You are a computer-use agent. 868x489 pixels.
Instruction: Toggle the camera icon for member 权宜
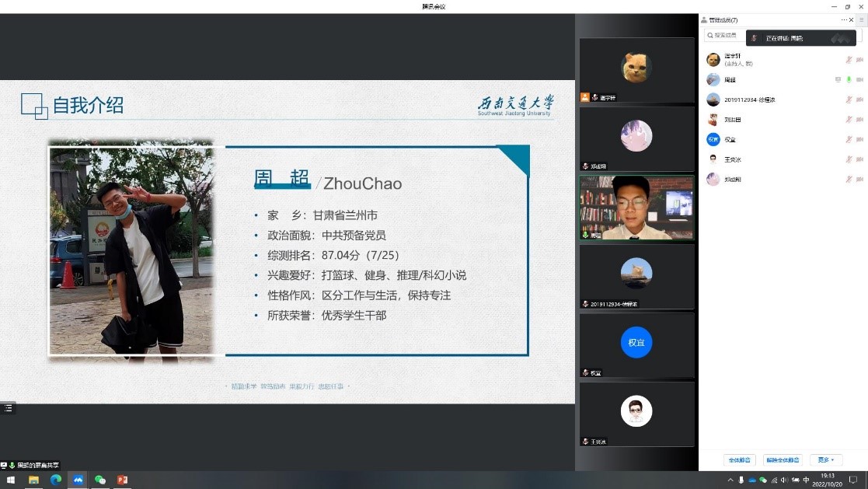pyautogui.click(x=859, y=140)
